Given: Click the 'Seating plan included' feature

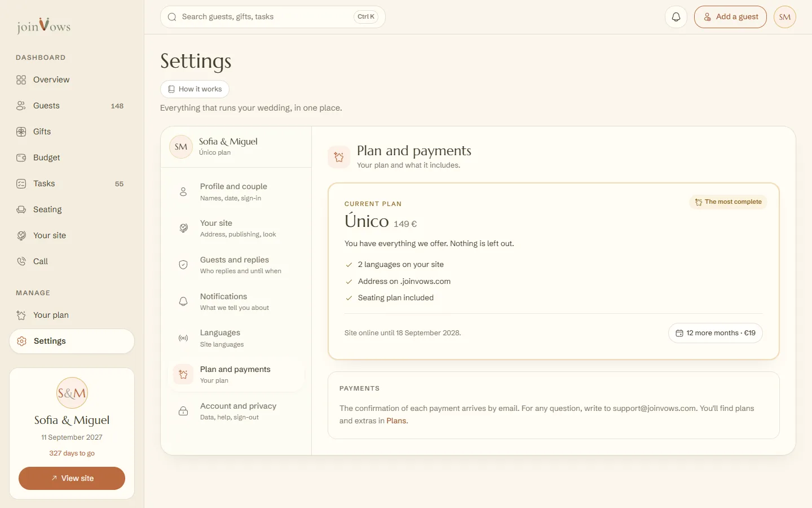Looking at the screenshot, I should (x=396, y=298).
